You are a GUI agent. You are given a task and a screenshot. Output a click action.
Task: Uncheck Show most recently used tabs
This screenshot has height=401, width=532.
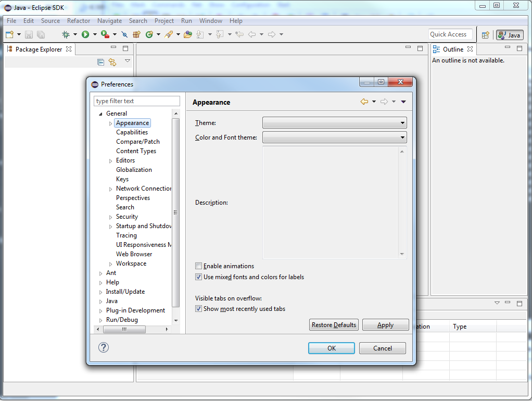pos(198,309)
